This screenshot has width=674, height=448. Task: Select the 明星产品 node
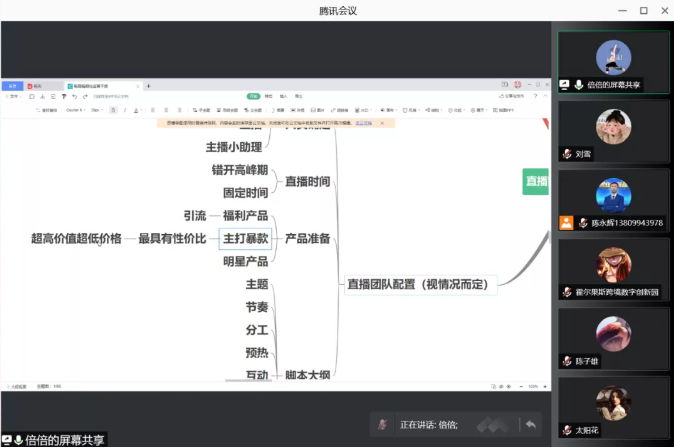pos(245,261)
